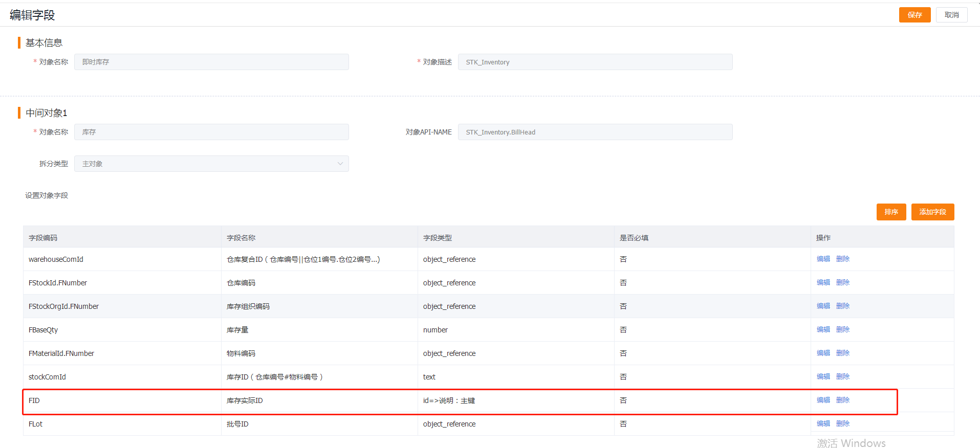Delete the warehouseComId field row
This screenshot has height=448, width=980.
click(842, 259)
